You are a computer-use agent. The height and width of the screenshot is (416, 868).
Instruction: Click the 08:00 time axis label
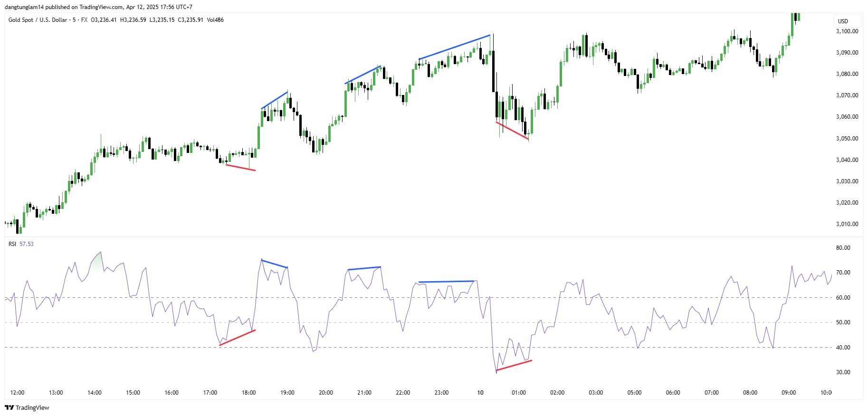click(750, 393)
